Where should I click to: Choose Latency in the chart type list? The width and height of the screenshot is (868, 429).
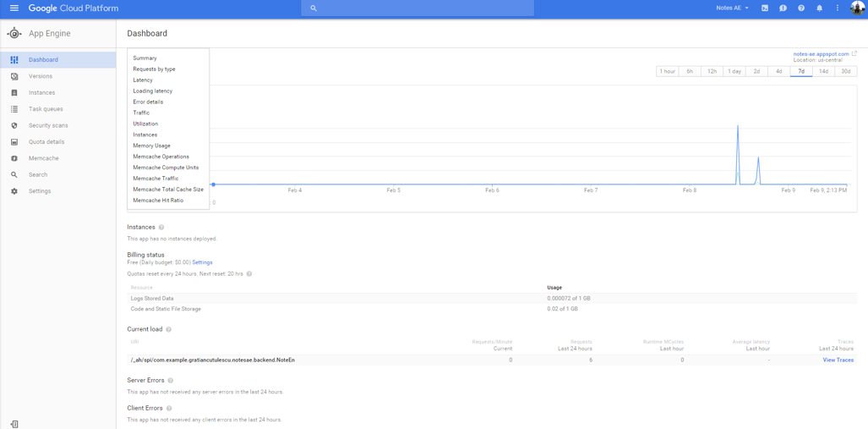(x=143, y=80)
